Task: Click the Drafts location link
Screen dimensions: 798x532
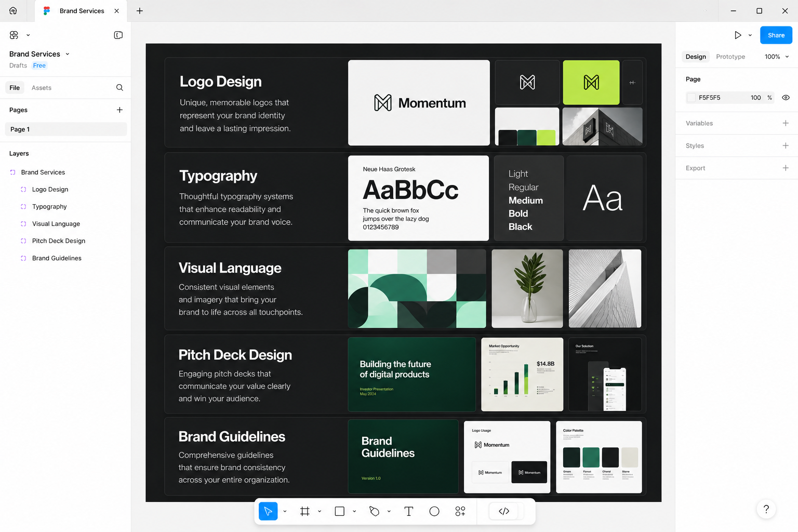Action: click(x=18, y=65)
